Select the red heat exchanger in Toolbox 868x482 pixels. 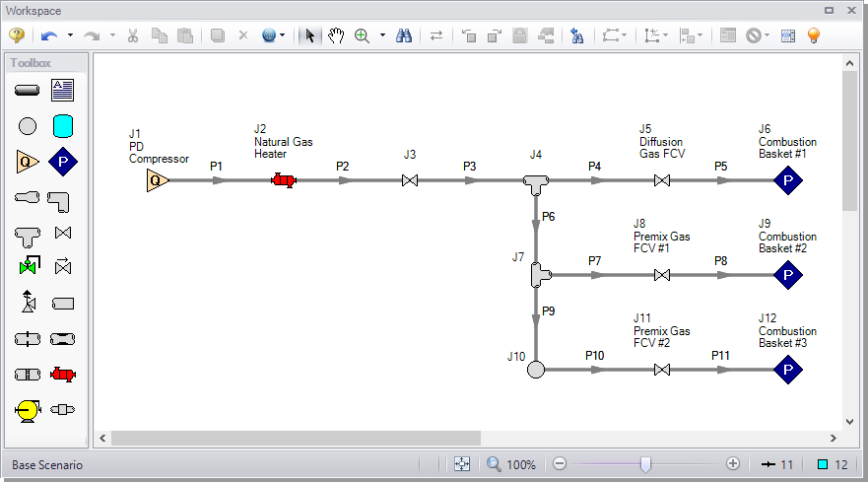62,375
